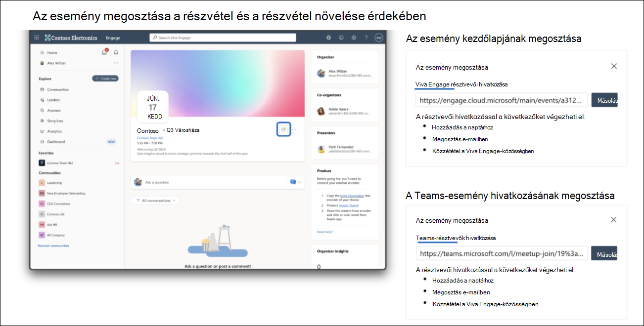
Task: Open the All conversations filter dropdown
Action: tap(155, 201)
